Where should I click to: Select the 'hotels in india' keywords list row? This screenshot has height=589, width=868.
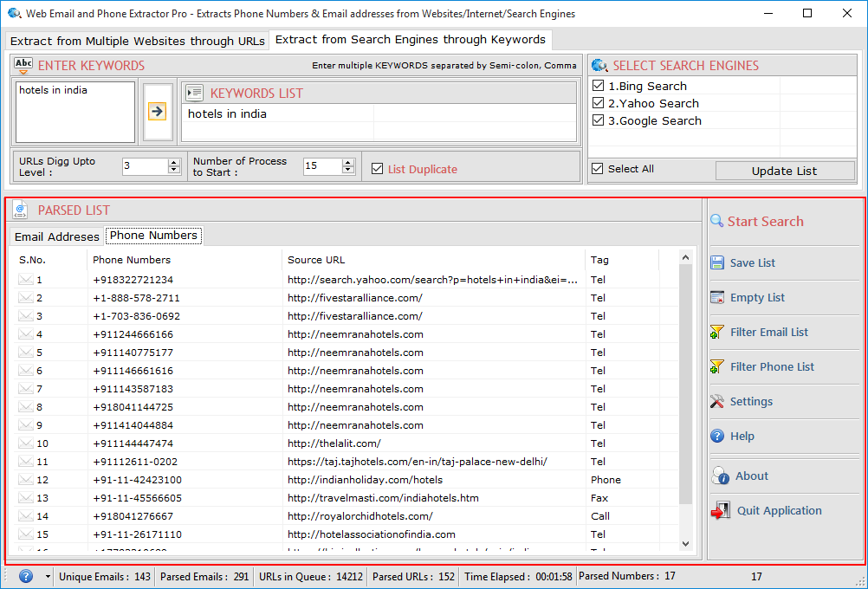click(x=379, y=113)
